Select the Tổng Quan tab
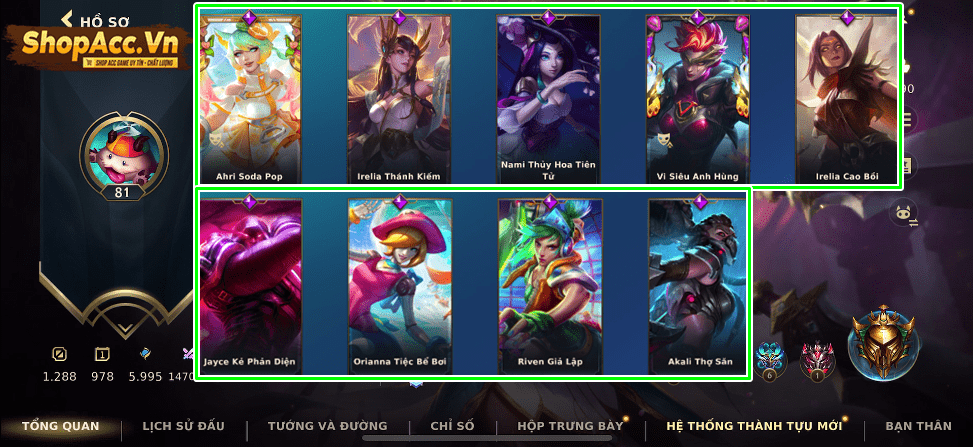Image resolution: width=973 pixels, height=447 pixels. tap(61, 426)
